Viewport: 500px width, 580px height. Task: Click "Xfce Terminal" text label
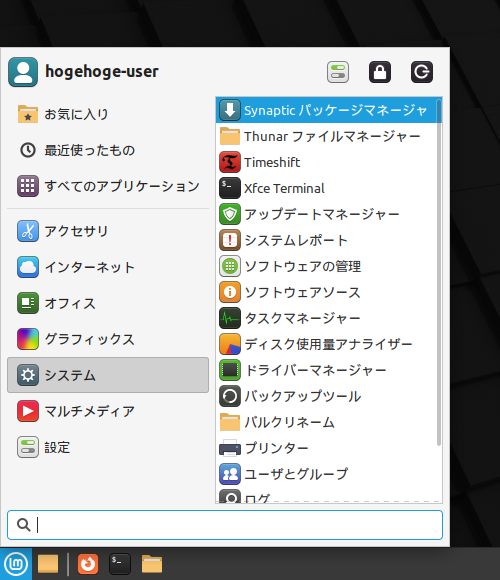tap(284, 188)
